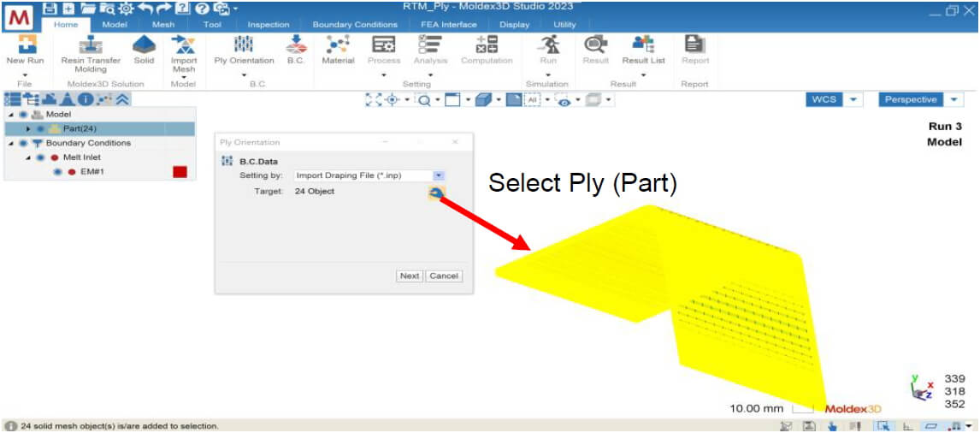The width and height of the screenshot is (980, 433).
Task: Click the selection cursor status bar icon
Action: click(x=883, y=425)
